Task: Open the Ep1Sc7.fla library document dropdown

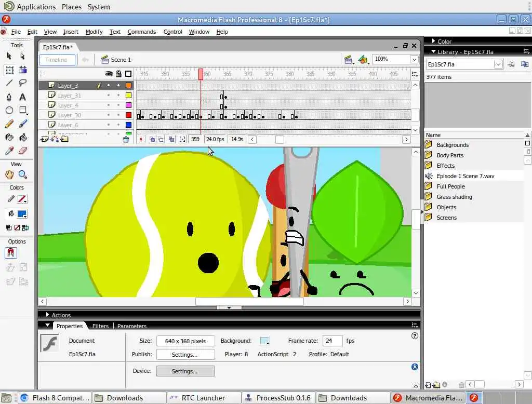Action: [498, 64]
